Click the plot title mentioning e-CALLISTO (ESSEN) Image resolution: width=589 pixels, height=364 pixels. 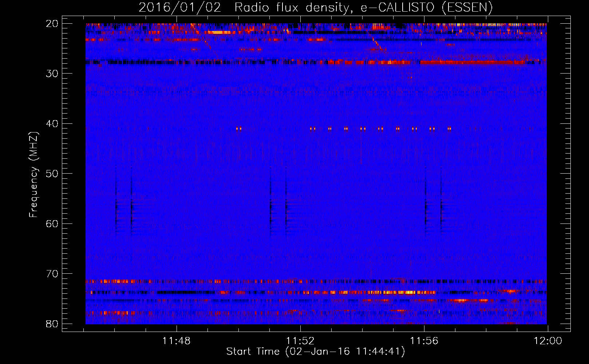coord(316,8)
